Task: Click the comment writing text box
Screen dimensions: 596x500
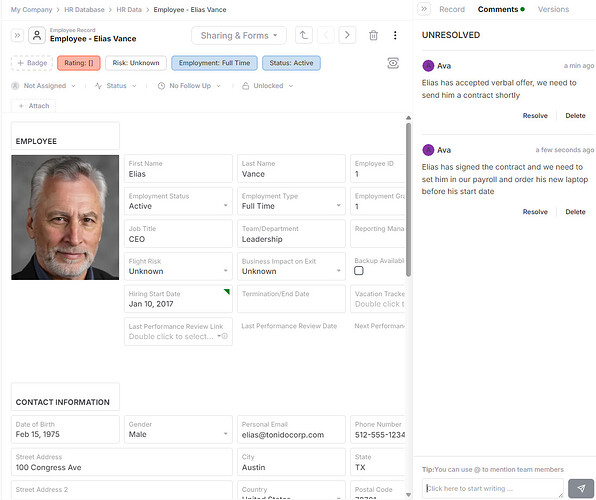Action: 493,488
